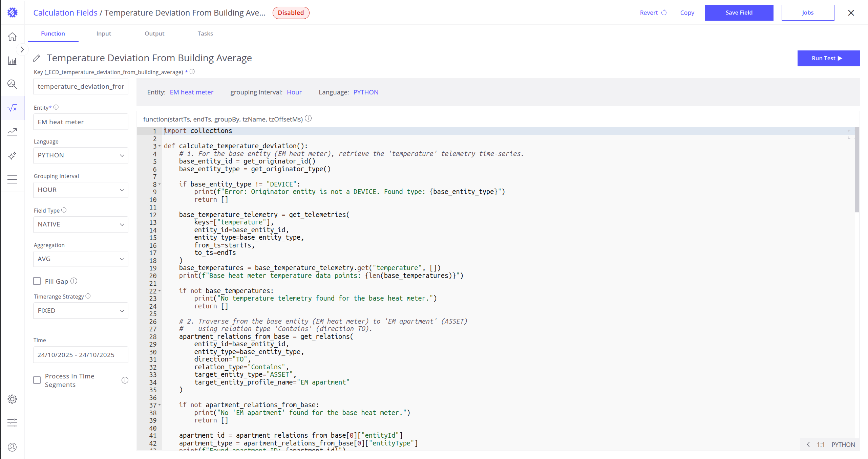Image resolution: width=868 pixels, height=459 pixels.
Task: Open the trend line chart sidebar icon
Action: click(x=12, y=132)
